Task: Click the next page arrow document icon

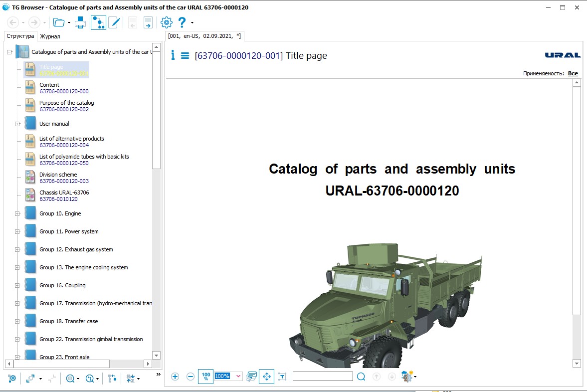Action: pyautogui.click(x=148, y=22)
